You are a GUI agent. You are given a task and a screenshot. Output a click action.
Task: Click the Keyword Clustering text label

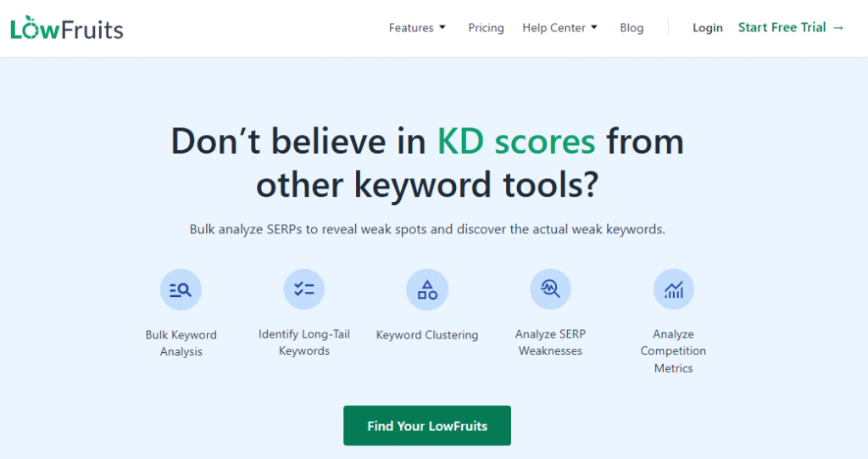point(426,335)
